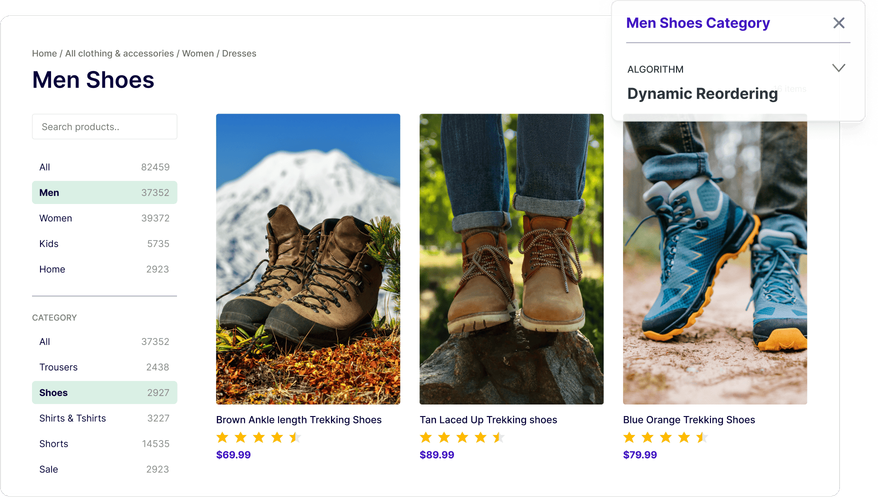
Task: Click the Search products field
Action: tap(105, 126)
